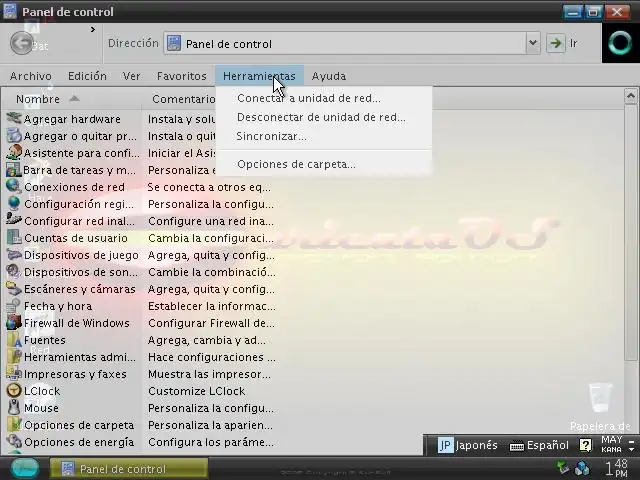Click the Back arrow button
This screenshot has width=640, height=480.
point(22,43)
